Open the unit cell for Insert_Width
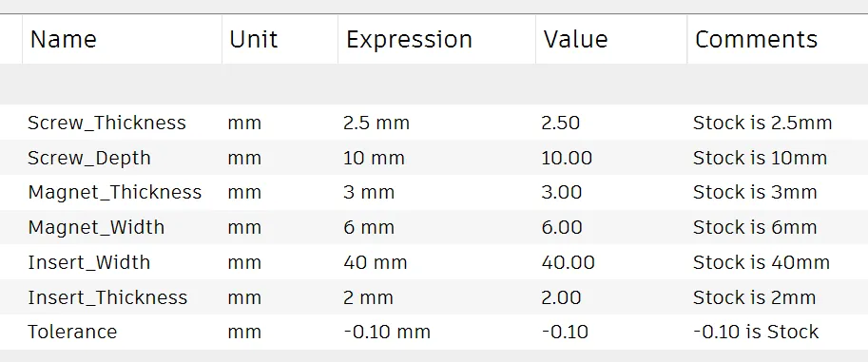 click(x=244, y=263)
